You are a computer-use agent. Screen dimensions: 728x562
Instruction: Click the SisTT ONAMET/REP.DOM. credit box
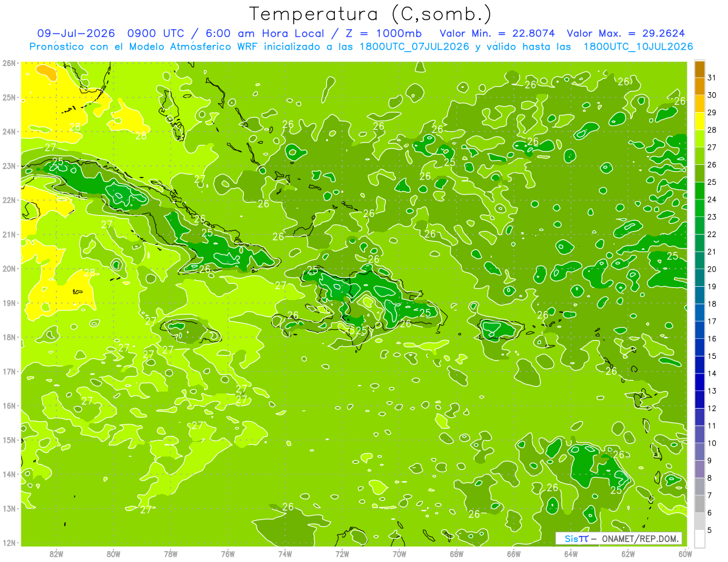click(x=619, y=538)
